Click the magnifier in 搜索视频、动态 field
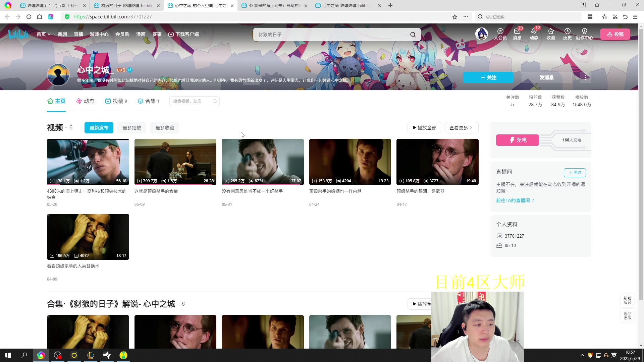This screenshot has height=362, width=644. point(215,101)
